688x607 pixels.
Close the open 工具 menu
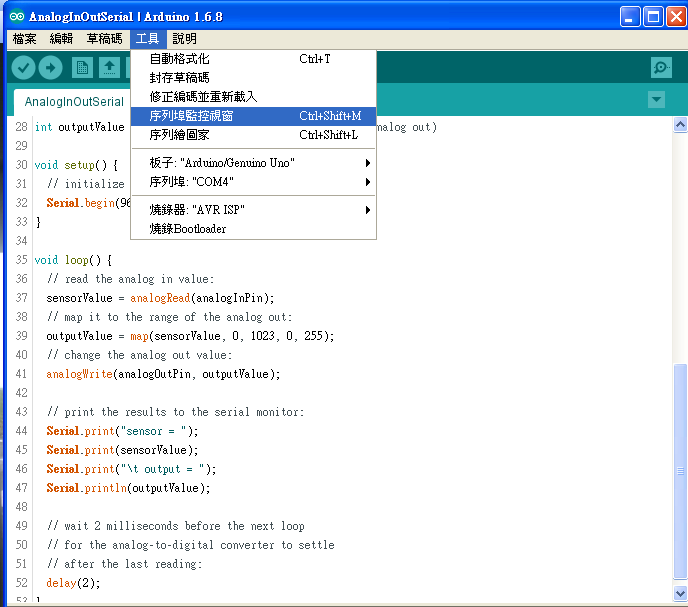click(x=147, y=39)
